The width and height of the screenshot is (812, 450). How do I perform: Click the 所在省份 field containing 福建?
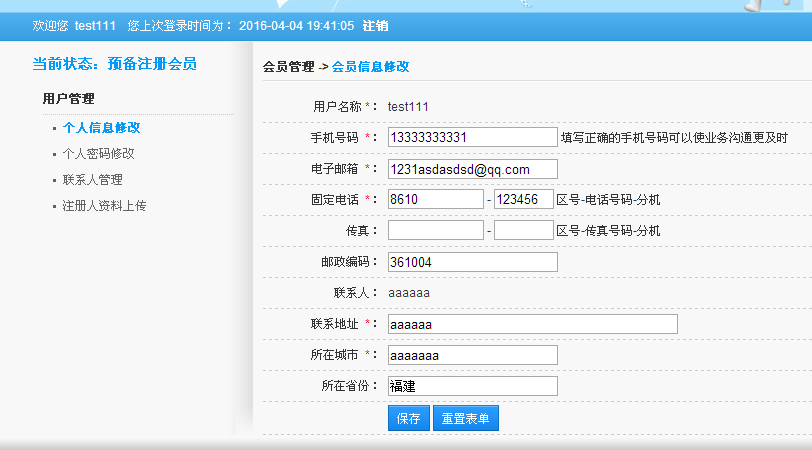[x=473, y=386]
